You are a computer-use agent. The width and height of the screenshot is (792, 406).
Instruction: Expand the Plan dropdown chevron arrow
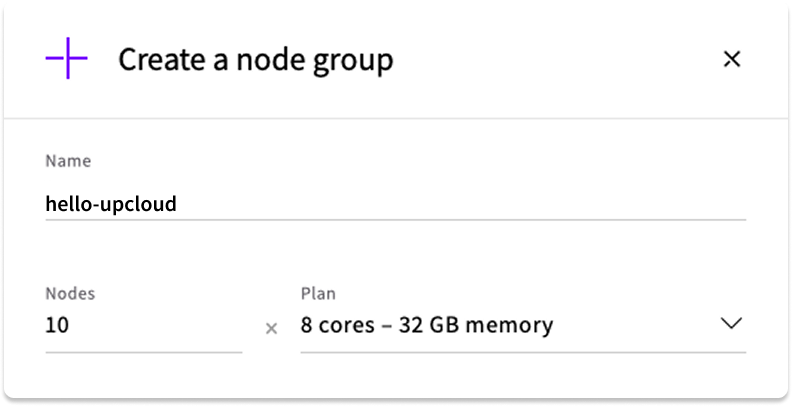(731, 323)
